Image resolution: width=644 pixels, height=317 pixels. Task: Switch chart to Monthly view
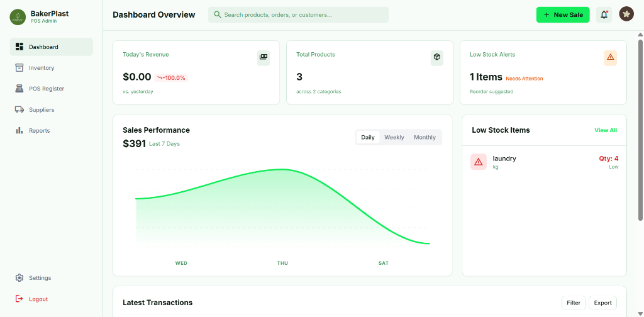coord(425,137)
